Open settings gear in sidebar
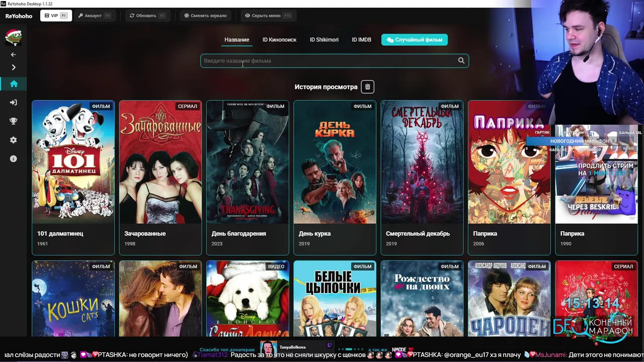This screenshot has width=644, height=362. tap(14, 140)
